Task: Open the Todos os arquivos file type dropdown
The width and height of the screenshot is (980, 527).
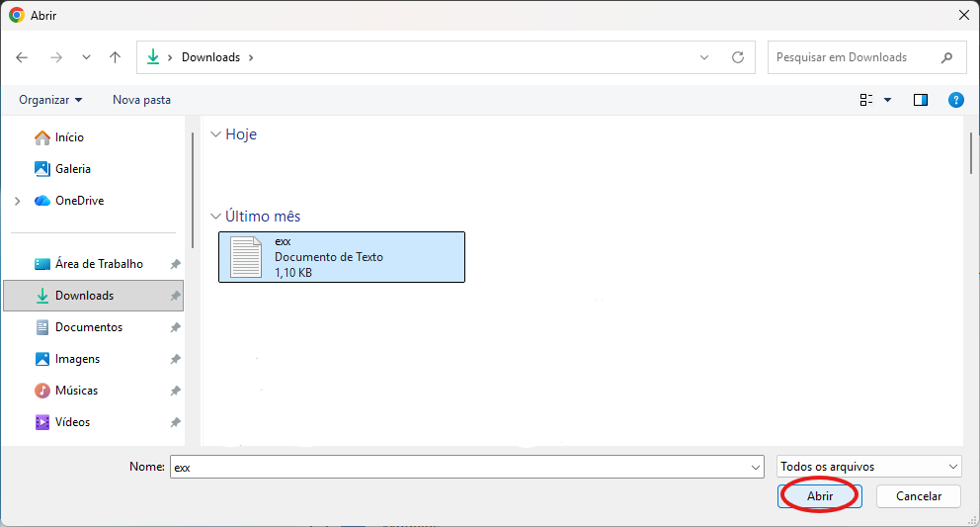Action: 868,467
